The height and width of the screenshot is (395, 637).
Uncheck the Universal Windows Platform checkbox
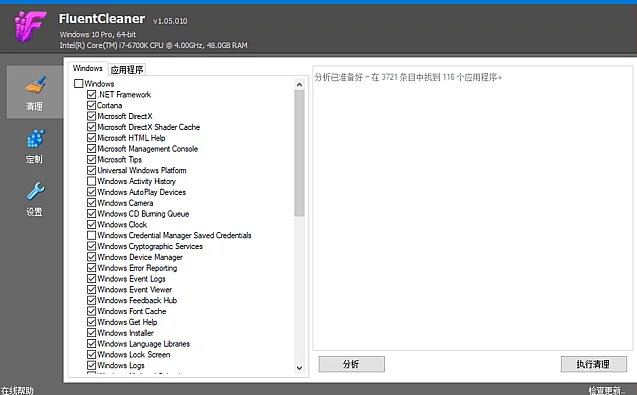click(x=91, y=170)
